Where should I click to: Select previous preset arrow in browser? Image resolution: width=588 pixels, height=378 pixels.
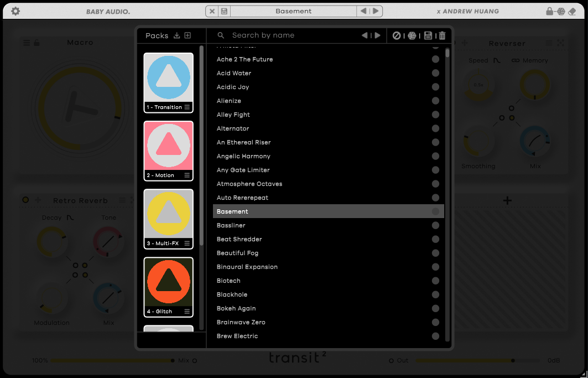365,35
